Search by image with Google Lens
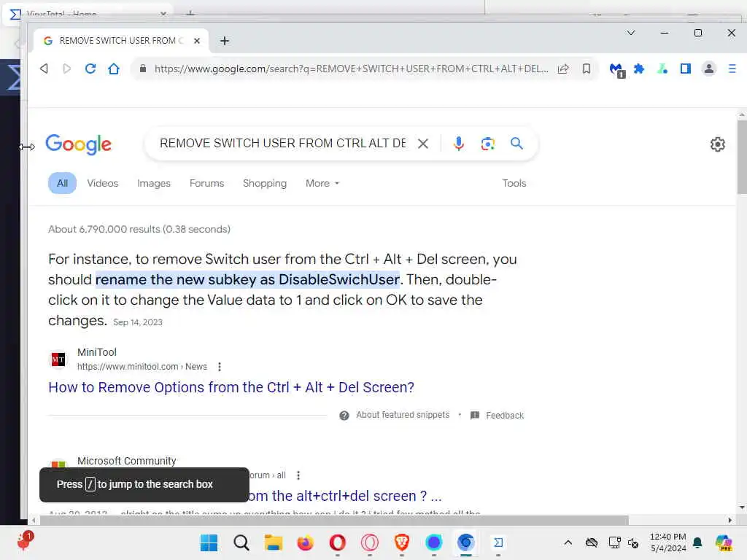747x560 pixels. tap(487, 144)
